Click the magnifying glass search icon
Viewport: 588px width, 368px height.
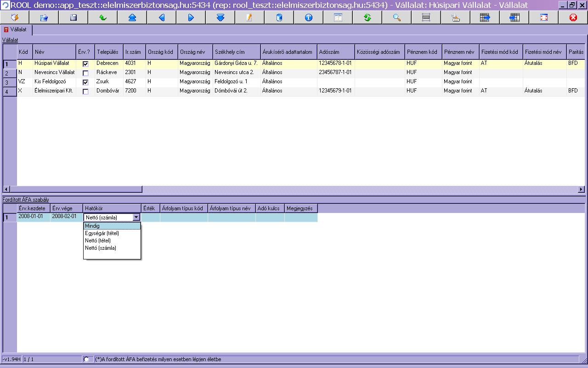[x=396, y=17]
